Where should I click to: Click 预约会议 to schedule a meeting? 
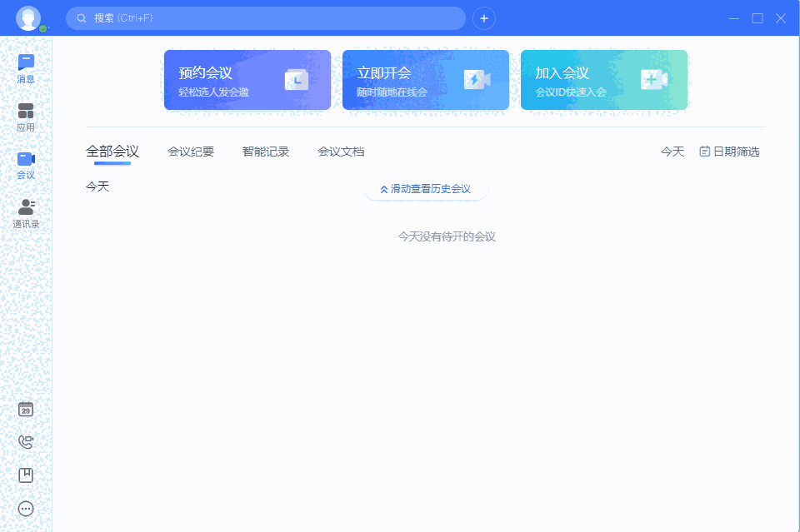pyautogui.click(x=247, y=80)
